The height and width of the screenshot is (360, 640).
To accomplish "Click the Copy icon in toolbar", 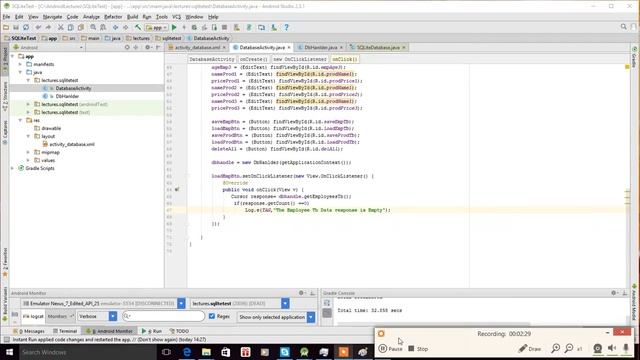I will click(x=70, y=27).
